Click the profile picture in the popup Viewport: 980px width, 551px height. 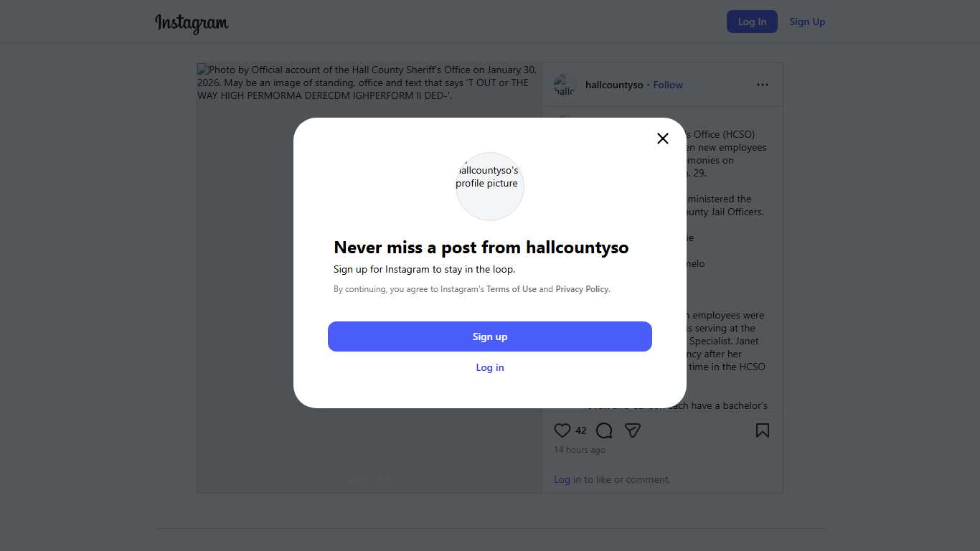coord(490,186)
